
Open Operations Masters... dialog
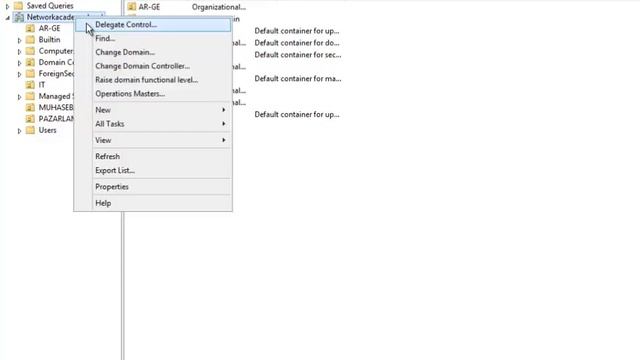coord(153,94)
